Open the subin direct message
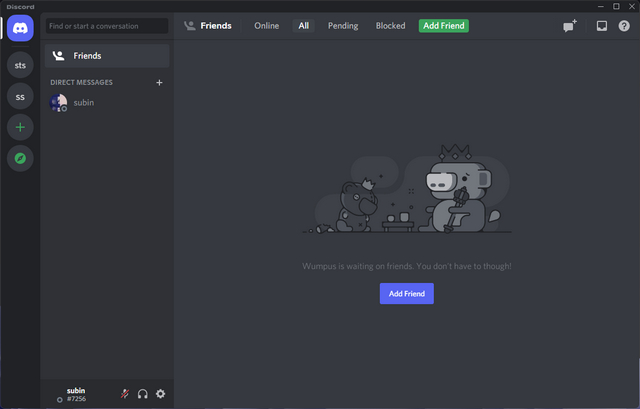The image size is (640, 409). point(107,102)
